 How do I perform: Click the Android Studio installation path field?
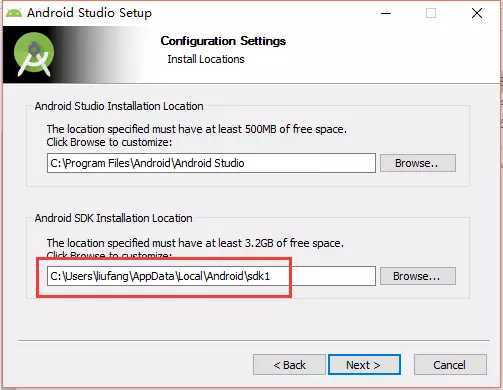(x=211, y=163)
